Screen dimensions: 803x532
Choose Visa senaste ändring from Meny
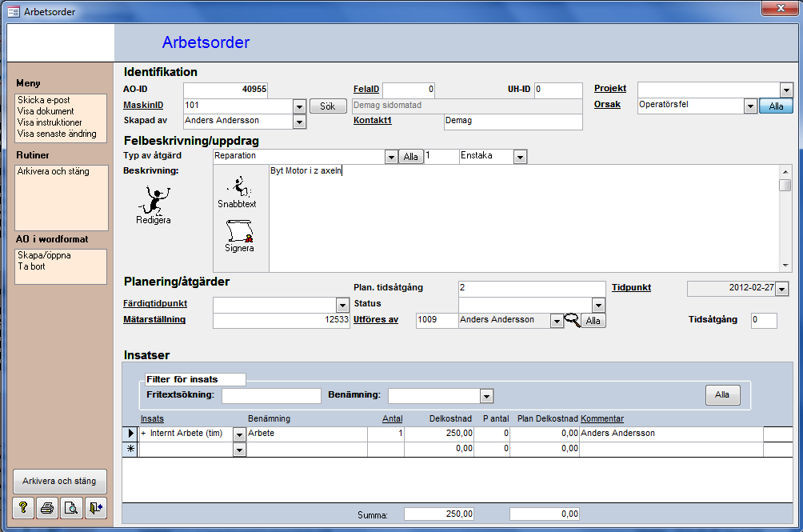click(x=57, y=134)
